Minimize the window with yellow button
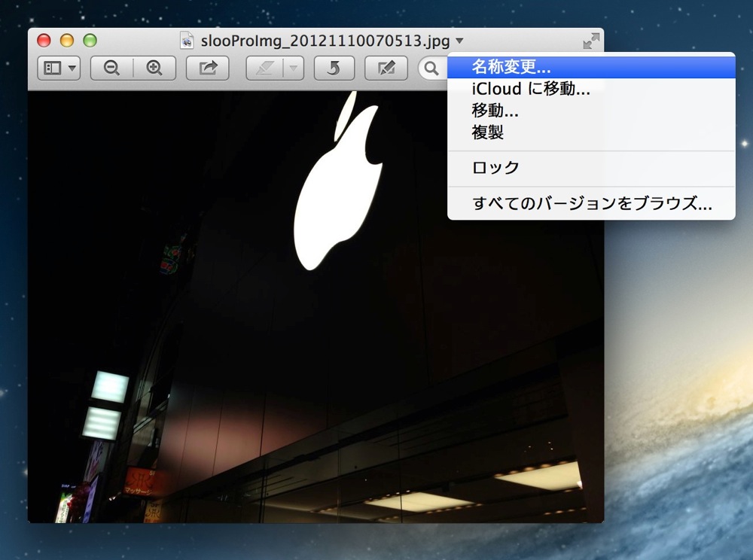Viewport: 753px width, 560px height. pos(67,41)
